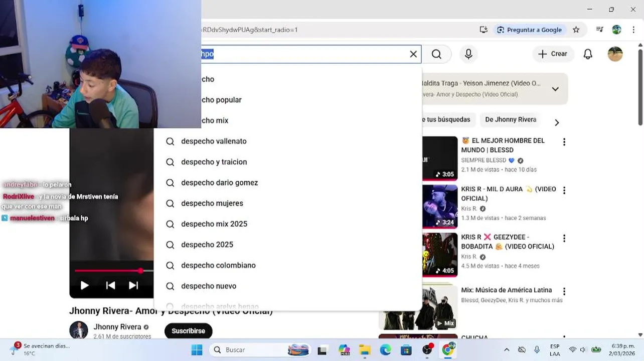Choose suggestion 'despecho vallenato'
Screen dimensions: 644x361
point(287,141)
